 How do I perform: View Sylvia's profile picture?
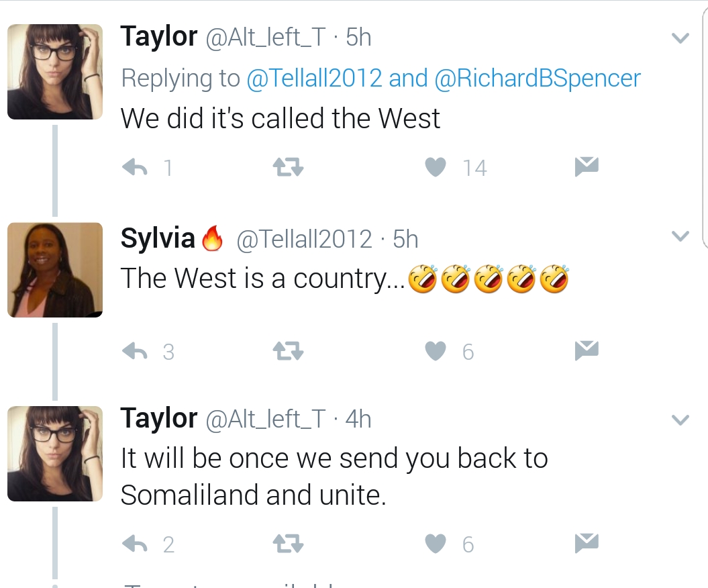pyautogui.click(x=54, y=270)
